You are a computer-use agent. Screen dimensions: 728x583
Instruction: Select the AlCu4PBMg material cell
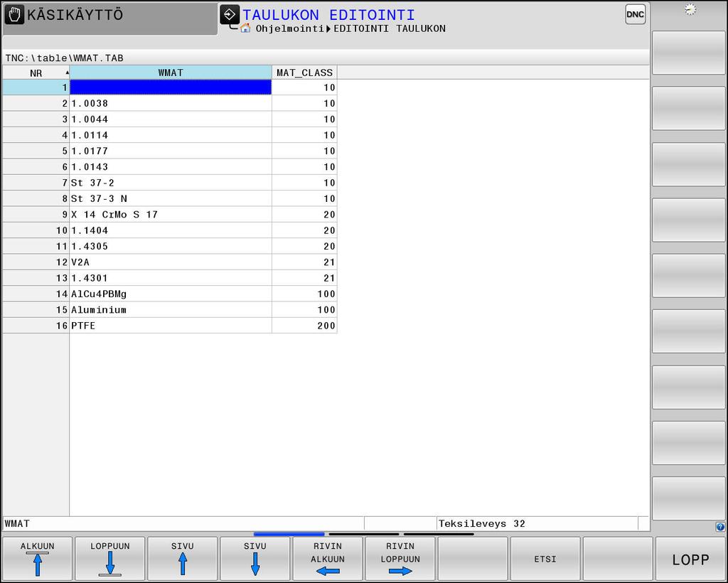171,294
